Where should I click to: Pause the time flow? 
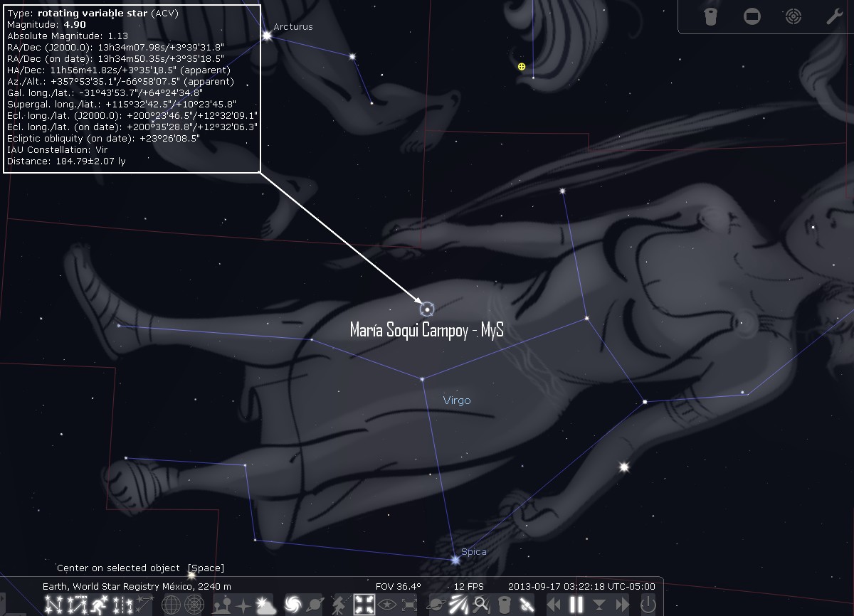point(576,605)
